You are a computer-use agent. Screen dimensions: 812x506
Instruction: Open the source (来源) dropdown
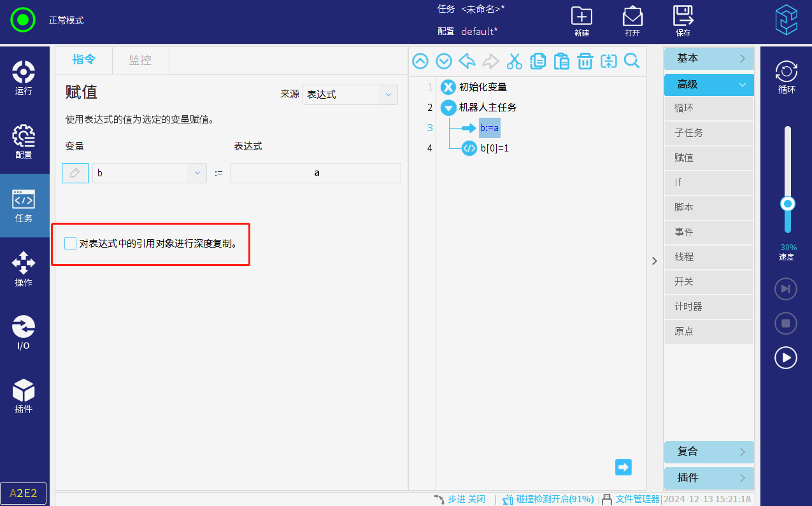click(x=350, y=94)
